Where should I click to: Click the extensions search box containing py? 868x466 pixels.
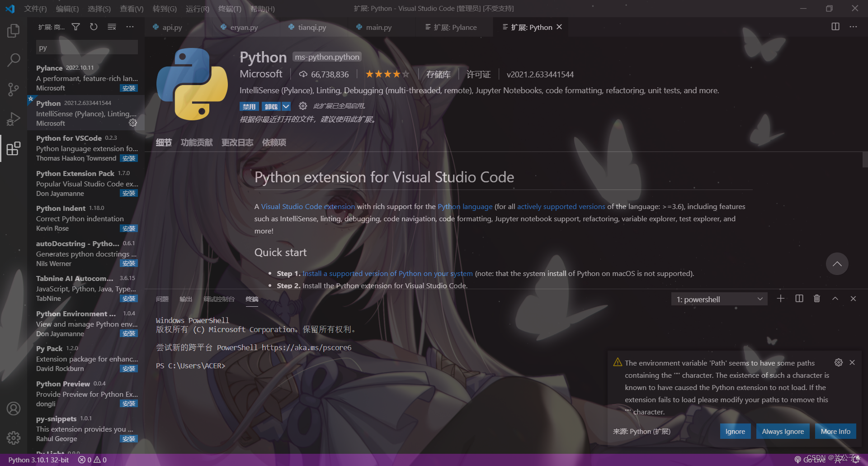(87, 48)
